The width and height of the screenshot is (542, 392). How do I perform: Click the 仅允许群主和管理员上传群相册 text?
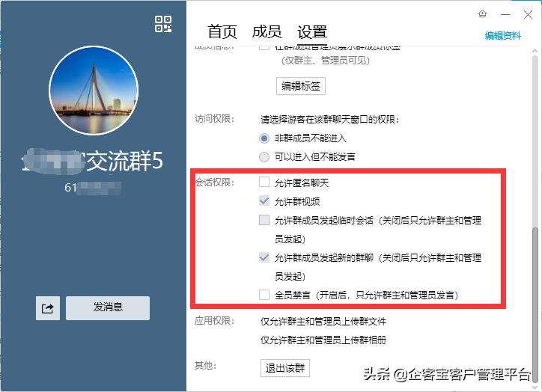323,340
